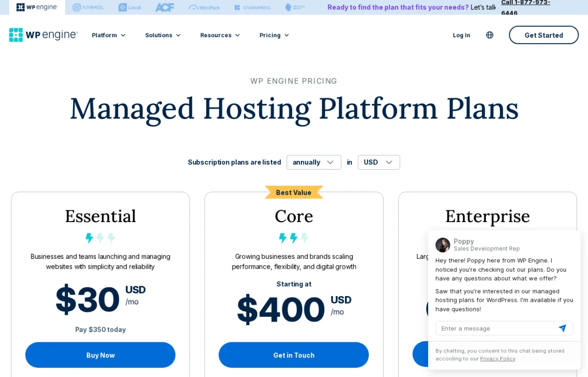
Task: Open the Privacy Policy link in chat
Action: pos(498,359)
